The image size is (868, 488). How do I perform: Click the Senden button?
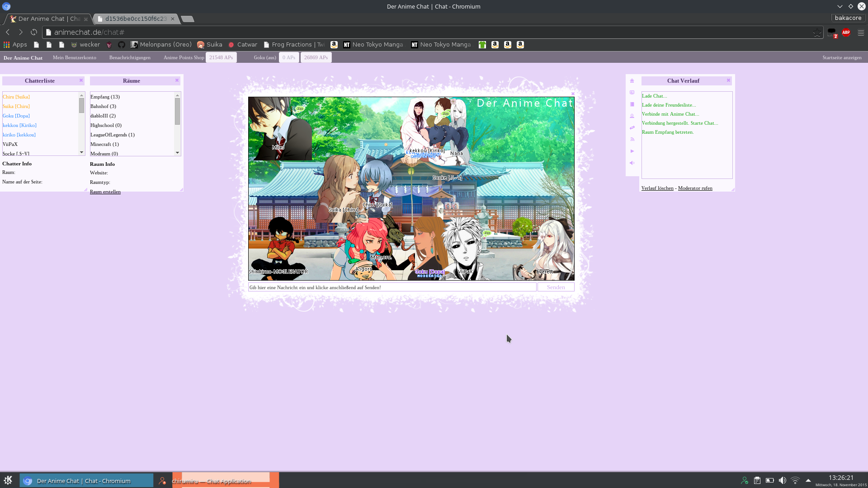(x=556, y=287)
